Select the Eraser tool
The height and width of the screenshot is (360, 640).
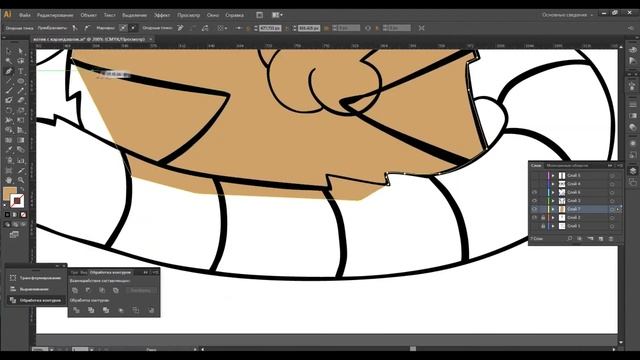click(x=20, y=100)
